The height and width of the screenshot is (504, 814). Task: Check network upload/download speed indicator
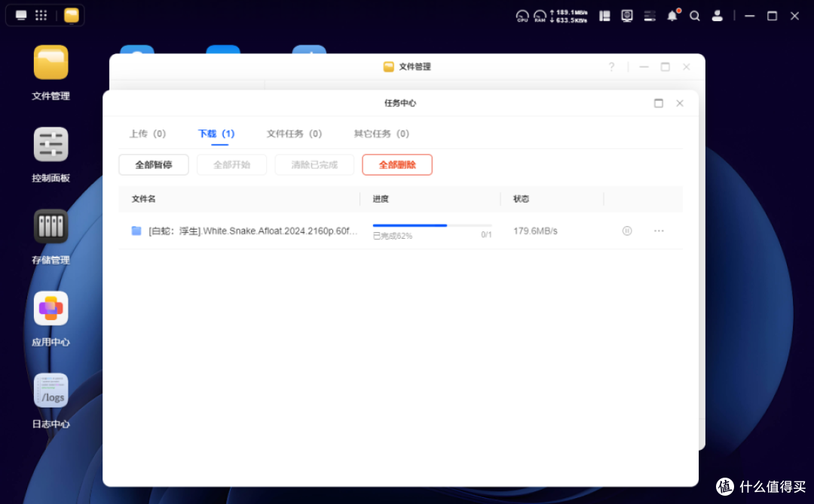coord(569,16)
